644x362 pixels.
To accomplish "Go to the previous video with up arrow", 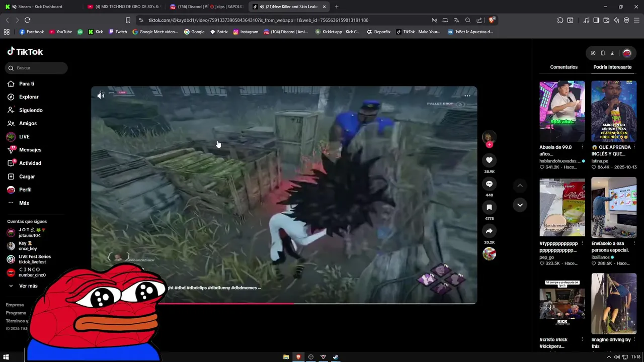I will tap(520, 186).
